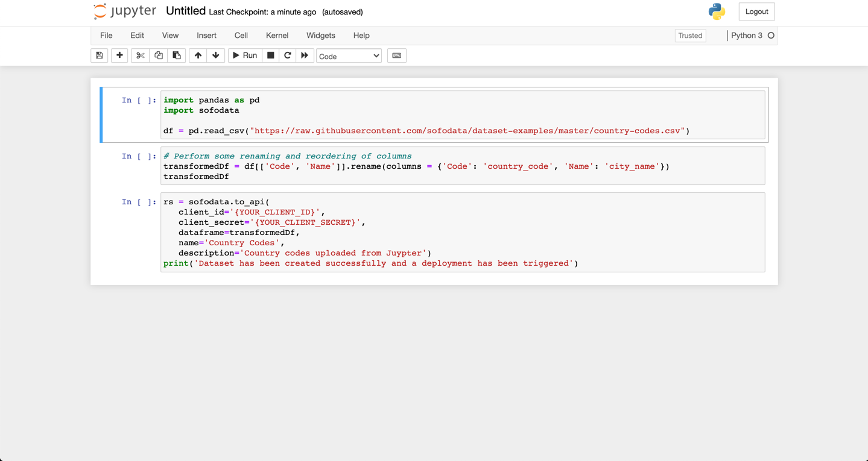
Task: Restart the kernel with circular arrow icon
Action: click(288, 55)
